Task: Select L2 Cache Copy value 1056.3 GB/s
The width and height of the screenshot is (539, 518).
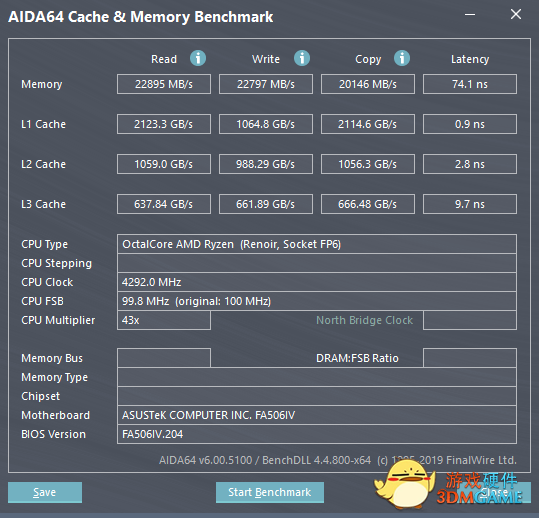Action: (x=368, y=164)
